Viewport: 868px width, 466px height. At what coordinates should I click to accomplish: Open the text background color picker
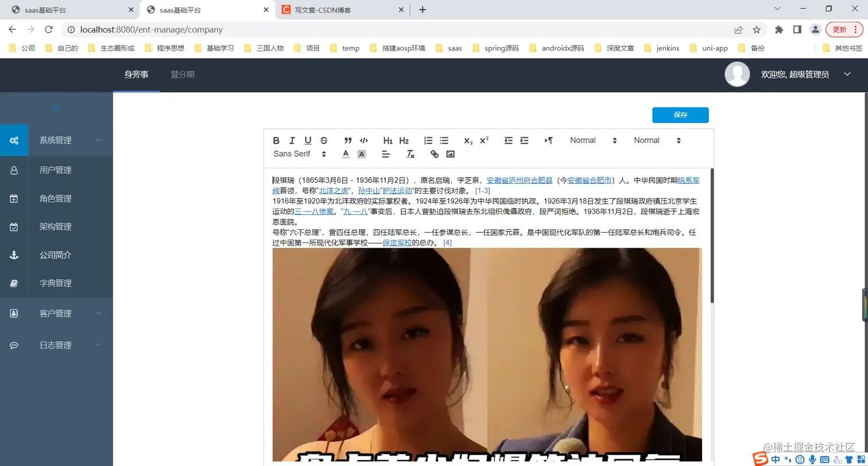click(x=362, y=154)
